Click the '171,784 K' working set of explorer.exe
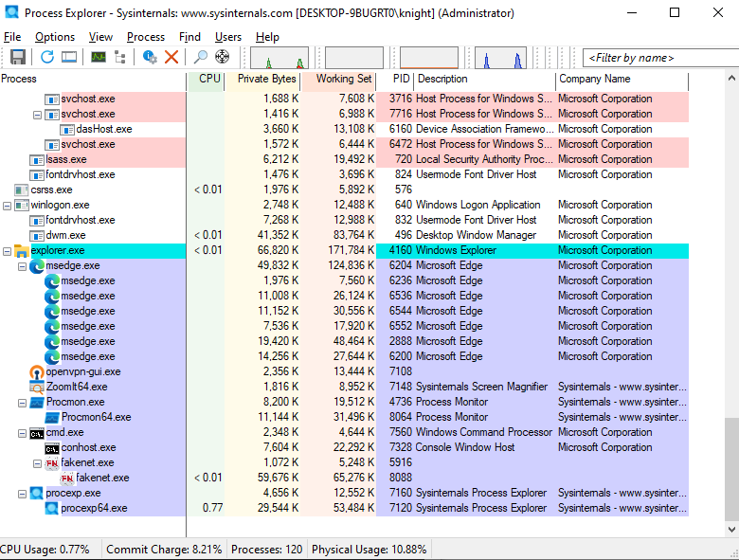Image resolution: width=739 pixels, height=560 pixels. [x=351, y=250]
